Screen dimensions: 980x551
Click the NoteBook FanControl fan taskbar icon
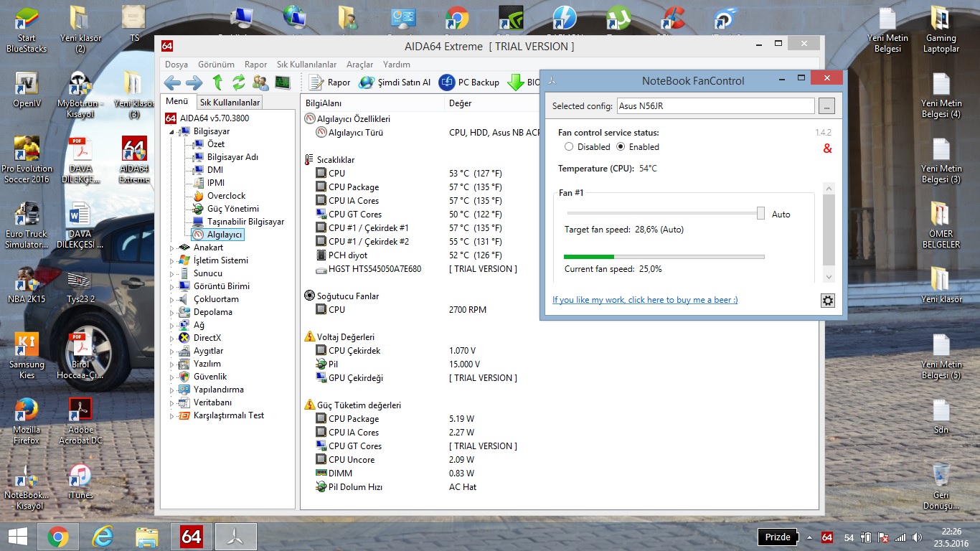click(x=235, y=537)
